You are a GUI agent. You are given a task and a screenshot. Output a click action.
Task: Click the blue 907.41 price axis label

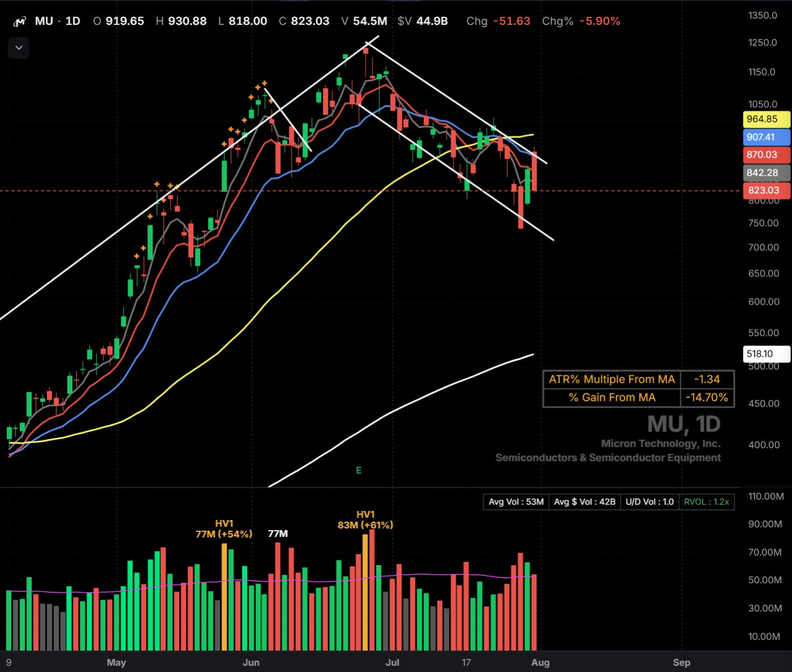click(767, 137)
